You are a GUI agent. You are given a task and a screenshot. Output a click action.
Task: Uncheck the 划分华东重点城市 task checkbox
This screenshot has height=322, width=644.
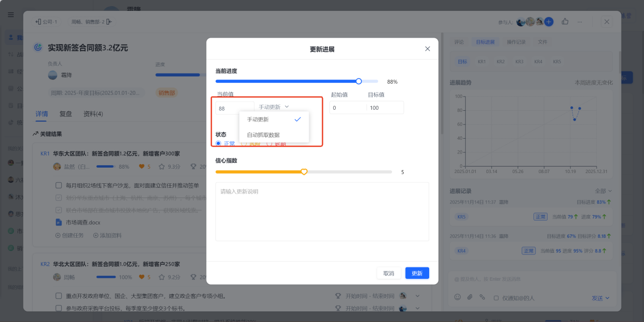click(59, 198)
